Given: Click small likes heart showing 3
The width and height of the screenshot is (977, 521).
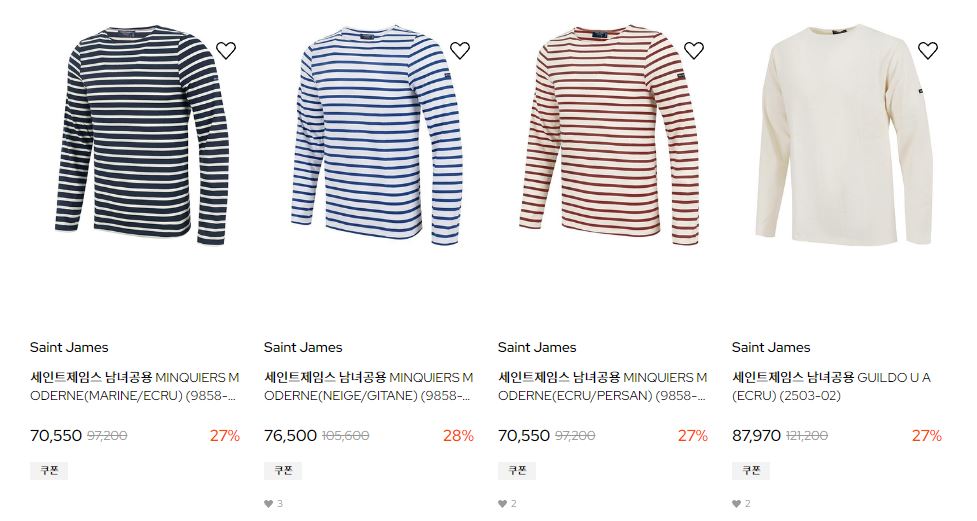Looking at the screenshot, I should click(x=269, y=504).
